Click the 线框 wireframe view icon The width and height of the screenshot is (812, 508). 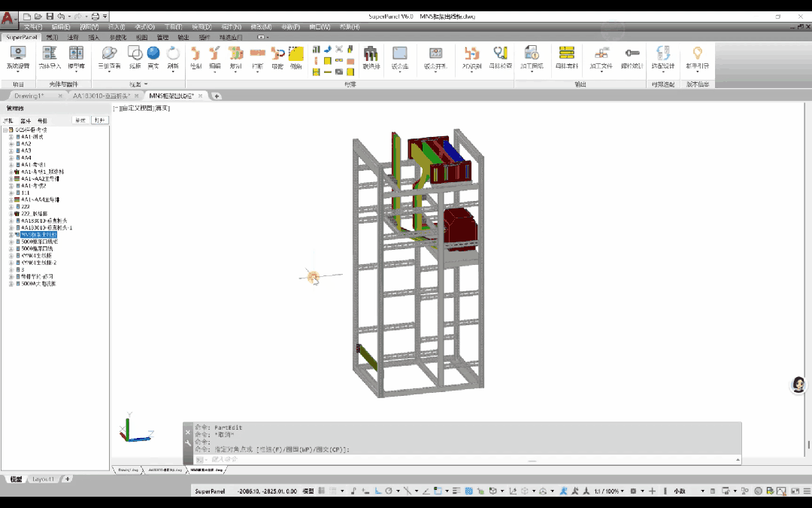(x=135, y=57)
